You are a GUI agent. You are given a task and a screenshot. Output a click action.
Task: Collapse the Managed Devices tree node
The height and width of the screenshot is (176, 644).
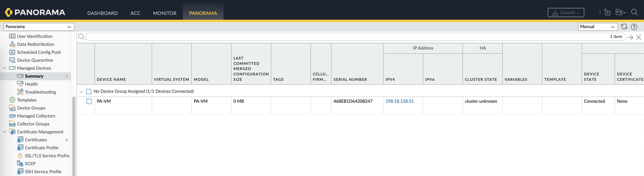point(5,68)
